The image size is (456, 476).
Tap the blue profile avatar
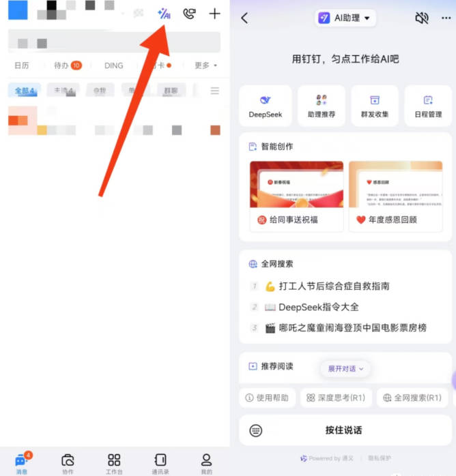(x=18, y=10)
